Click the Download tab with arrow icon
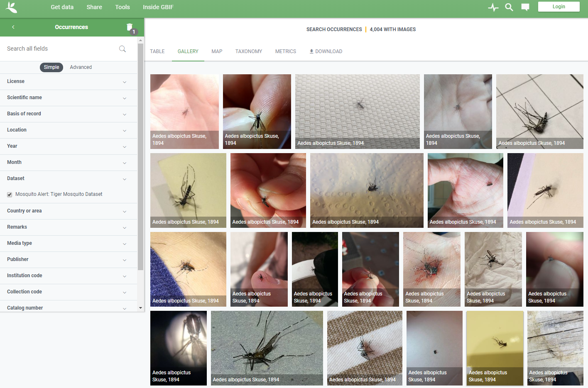This screenshot has width=588, height=388. (326, 51)
